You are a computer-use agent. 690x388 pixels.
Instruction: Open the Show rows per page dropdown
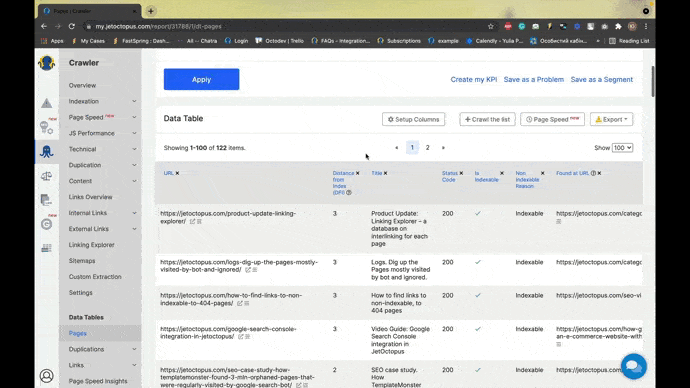pos(622,148)
